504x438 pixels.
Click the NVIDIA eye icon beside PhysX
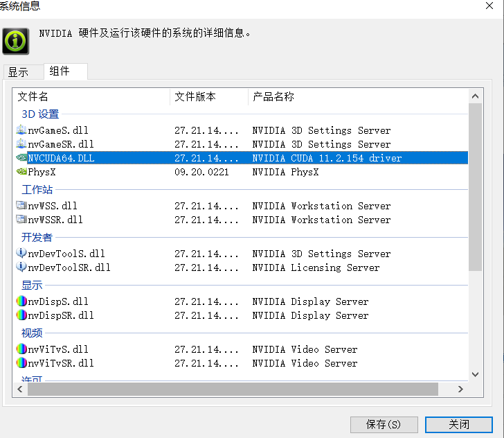(21, 172)
